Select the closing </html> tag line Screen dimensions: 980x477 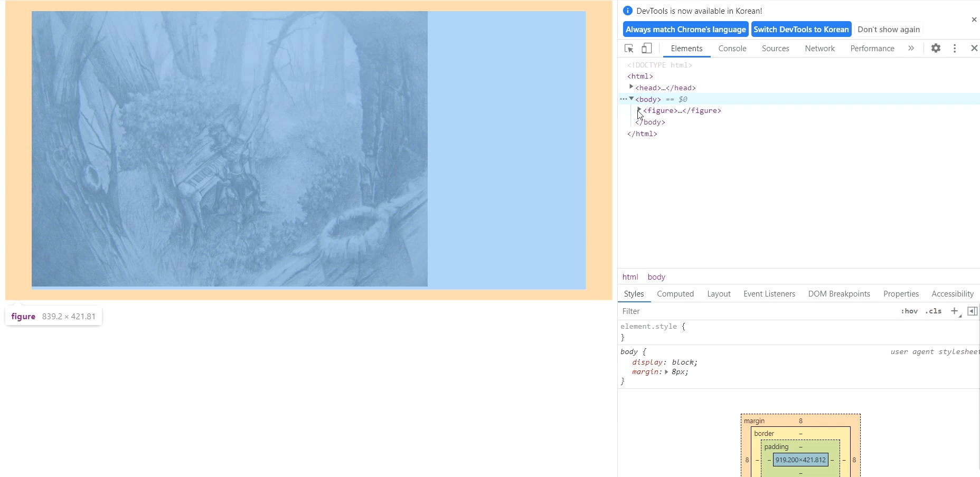[x=642, y=134]
